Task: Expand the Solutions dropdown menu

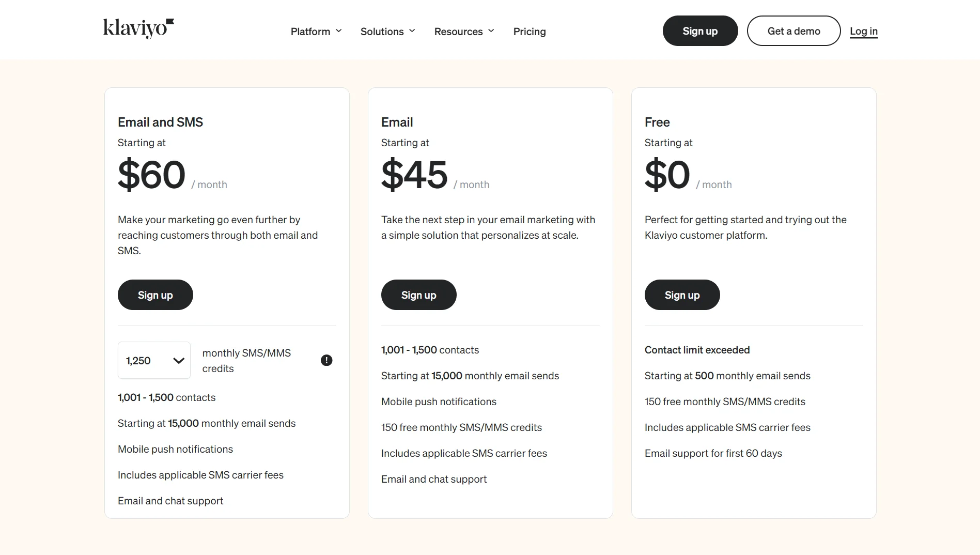Action: [x=387, y=31]
